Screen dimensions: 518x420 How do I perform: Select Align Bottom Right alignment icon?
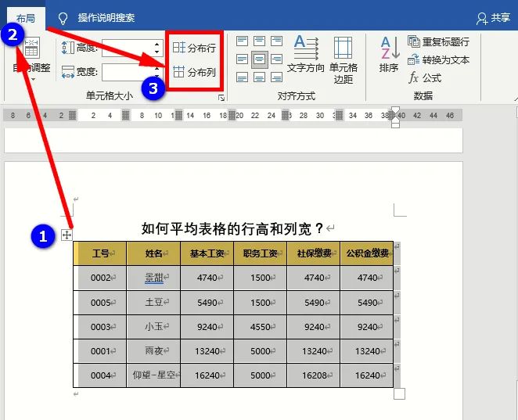coord(276,77)
